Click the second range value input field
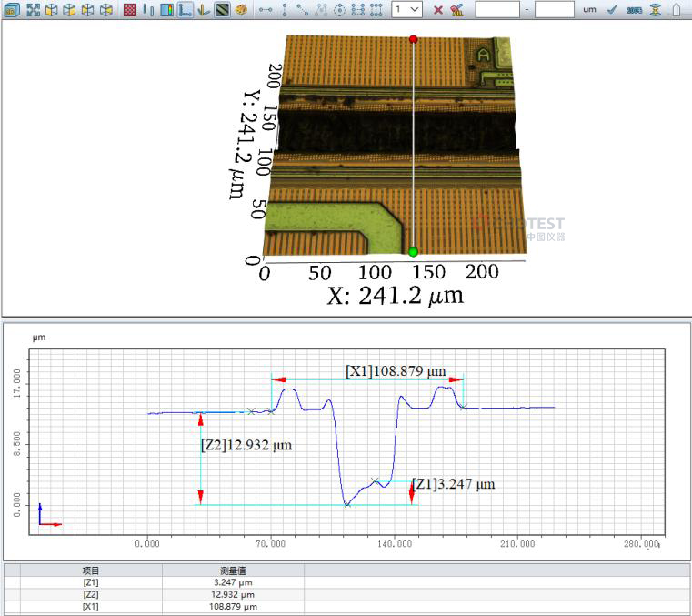 pyautogui.click(x=554, y=9)
